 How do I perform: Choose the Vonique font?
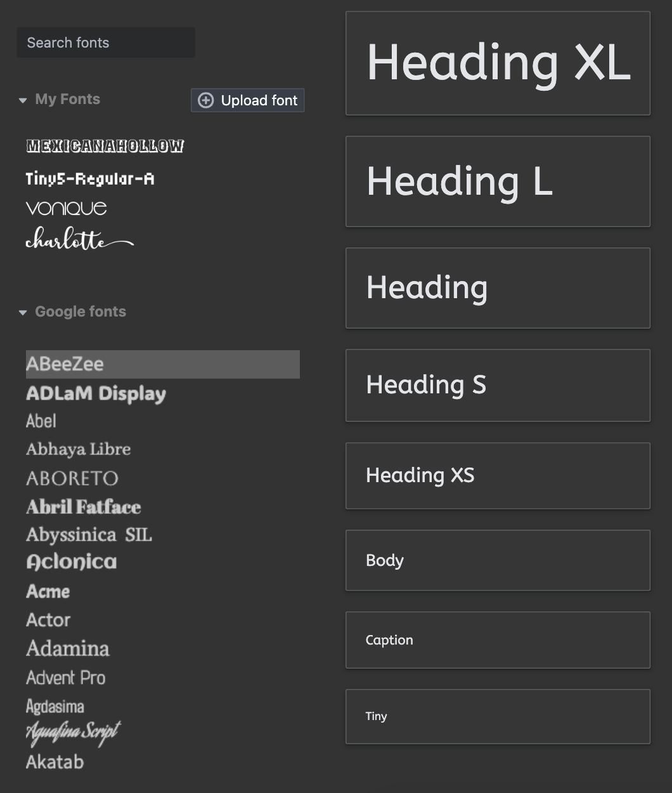coord(67,208)
